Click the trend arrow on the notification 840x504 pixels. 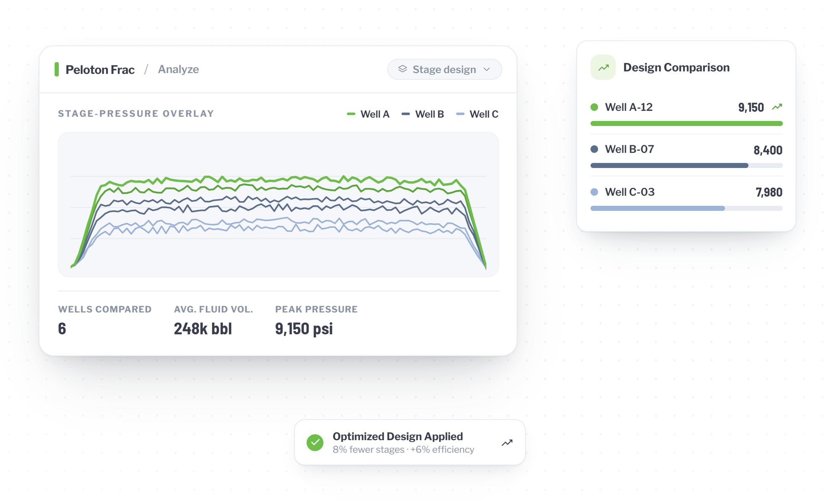tap(507, 443)
